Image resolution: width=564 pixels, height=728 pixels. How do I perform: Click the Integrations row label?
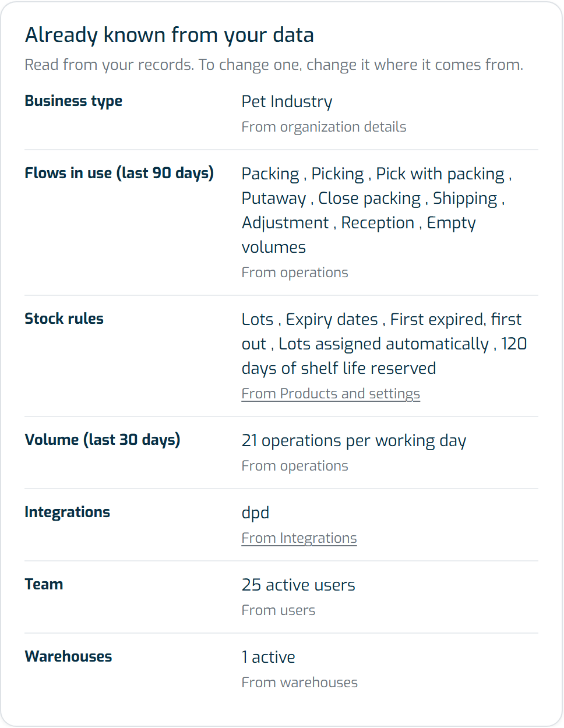[68, 513]
